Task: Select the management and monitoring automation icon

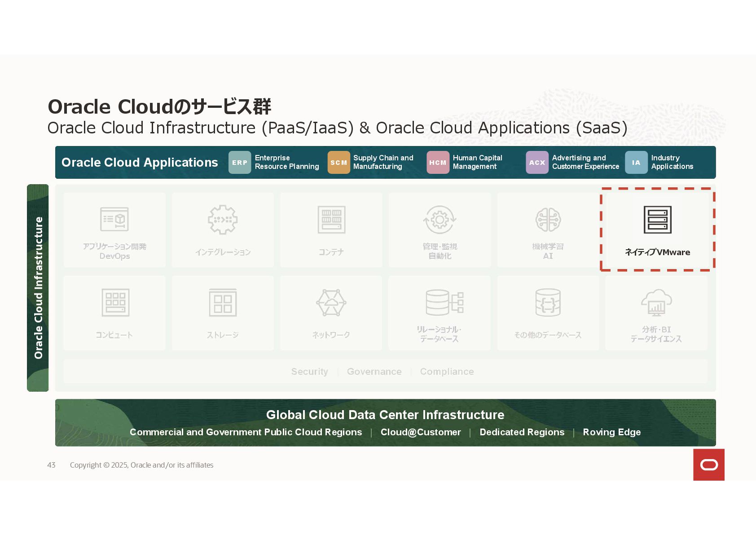Action: (440, 220)
